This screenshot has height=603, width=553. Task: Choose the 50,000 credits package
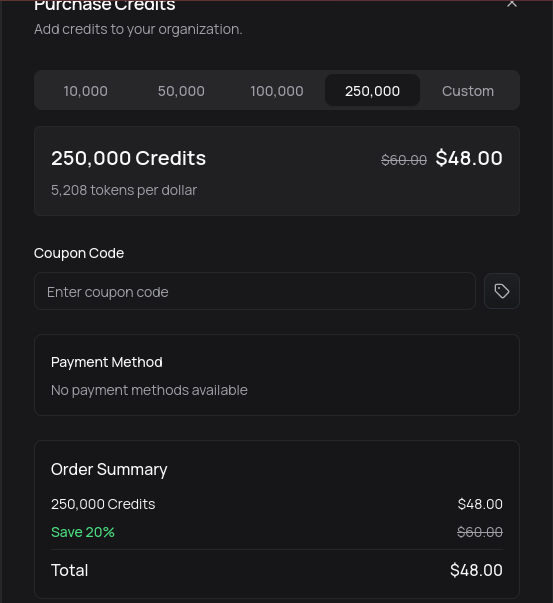181,91
